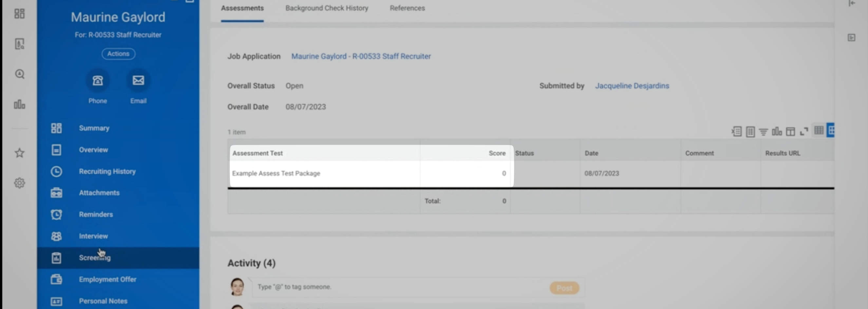Switch to grid view toggle
Viewport: 868px width, 309px height.
click(x=819, y=130)
